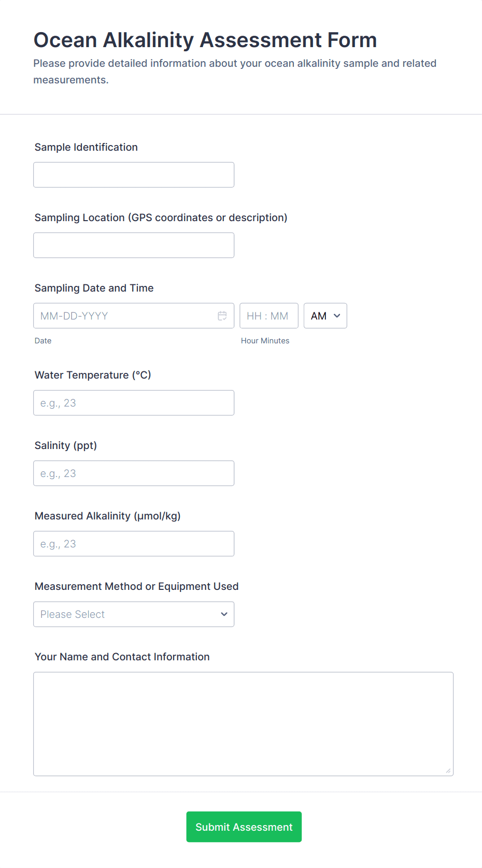The height and width of the screenshot is (868, 482).
Task: Click the Salinity (ppt) input field
Action: coord(134,473)
